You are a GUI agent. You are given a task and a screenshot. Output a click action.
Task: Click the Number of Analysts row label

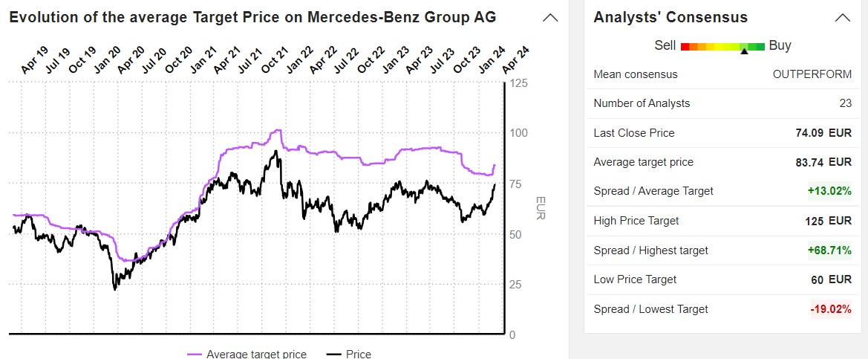[642, 103]
